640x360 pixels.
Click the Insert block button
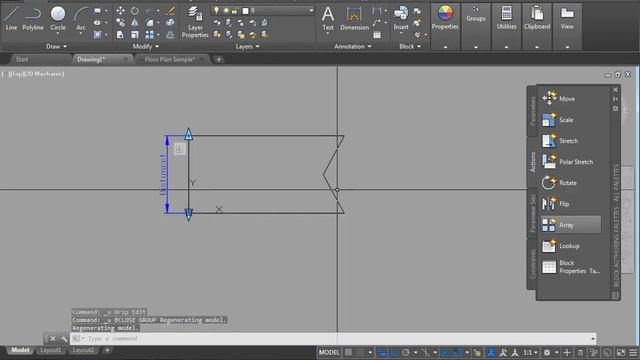(x=401, y=18)
